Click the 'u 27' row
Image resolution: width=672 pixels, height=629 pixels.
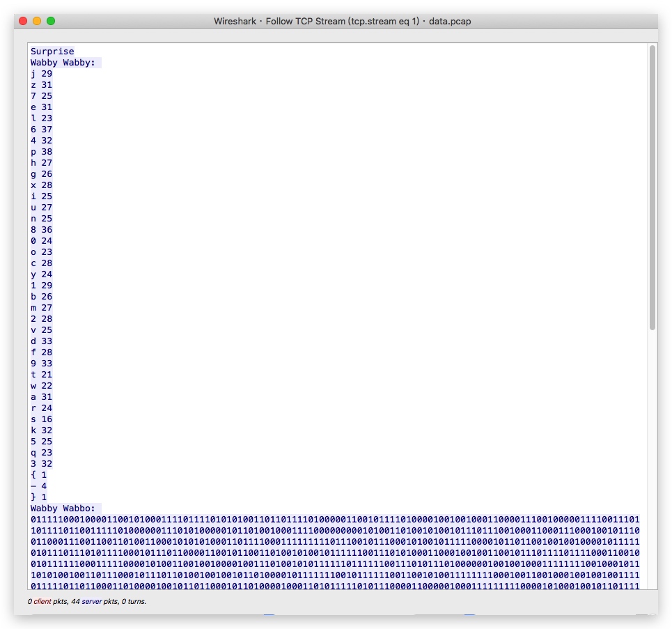[41, 208]
